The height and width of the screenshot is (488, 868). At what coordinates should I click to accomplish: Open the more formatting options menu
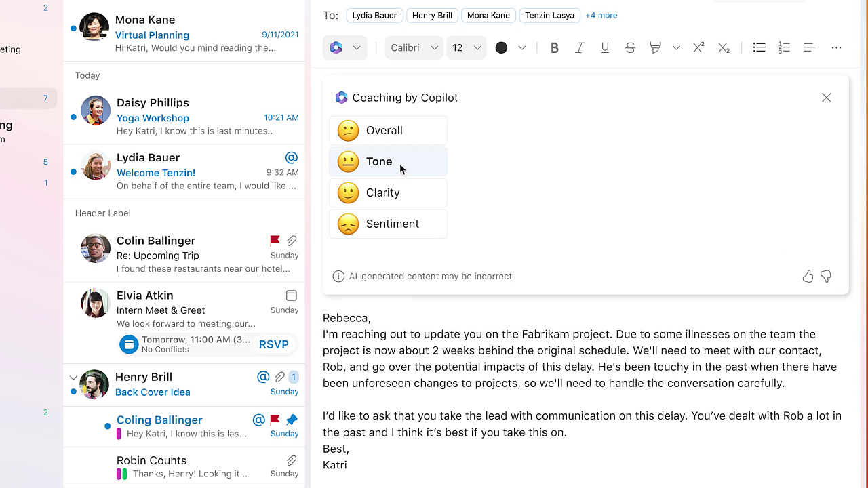[836, 47]
